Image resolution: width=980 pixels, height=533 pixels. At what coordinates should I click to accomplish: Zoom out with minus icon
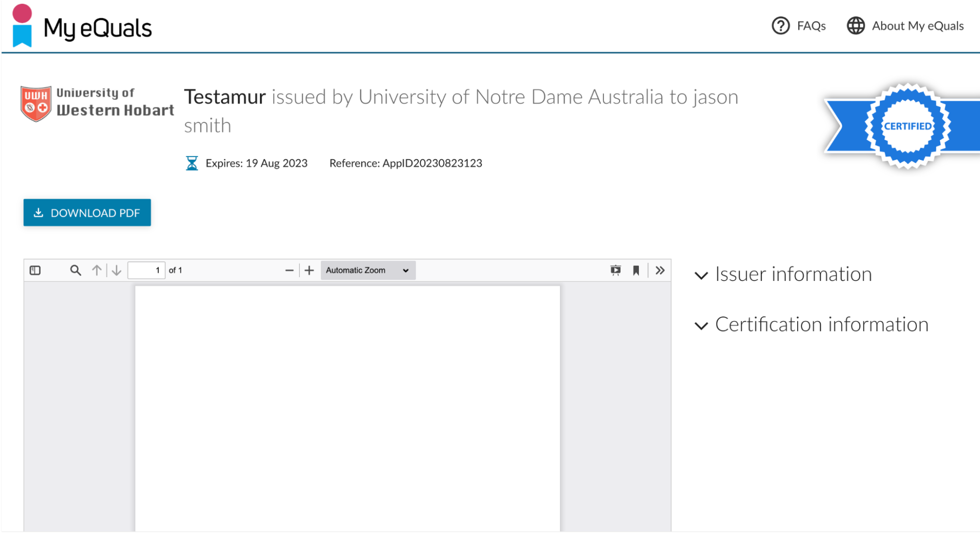pos(289,270)
